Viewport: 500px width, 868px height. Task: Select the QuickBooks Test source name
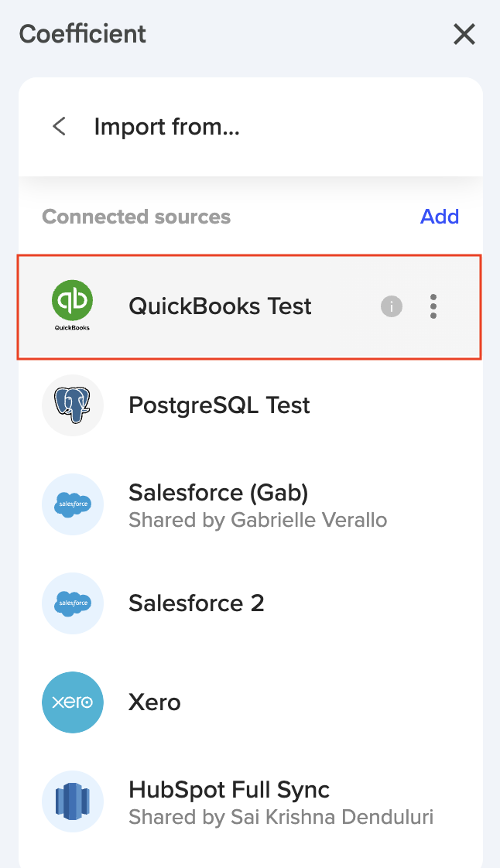(x=220, y=306)
